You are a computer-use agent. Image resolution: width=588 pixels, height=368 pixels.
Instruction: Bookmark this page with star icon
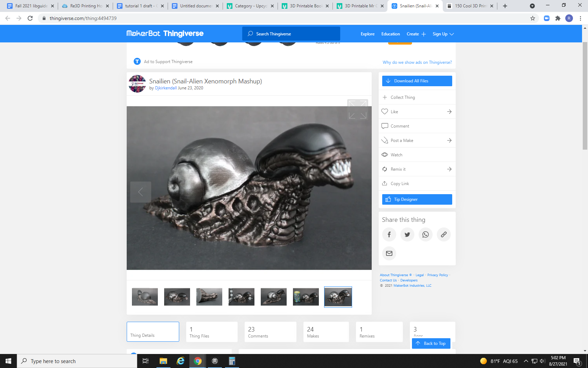click(533, 18)
